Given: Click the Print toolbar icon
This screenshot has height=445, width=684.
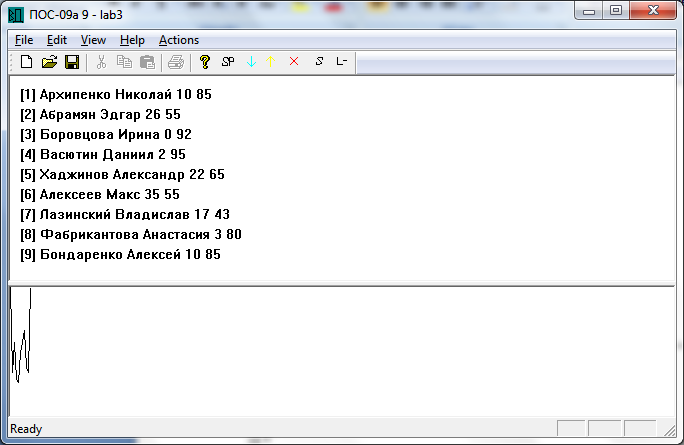Looking at the screenshot, I should 176,62.
